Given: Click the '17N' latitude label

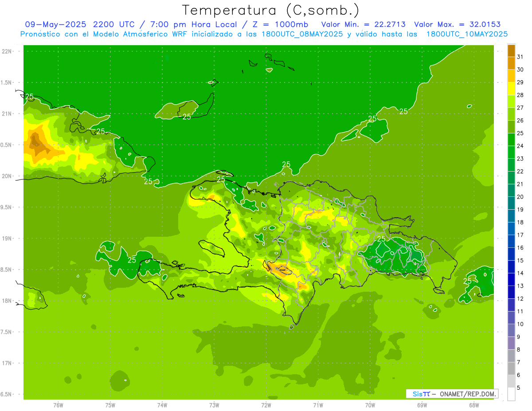Looking at the screenshot, I should tap(7, 364).
